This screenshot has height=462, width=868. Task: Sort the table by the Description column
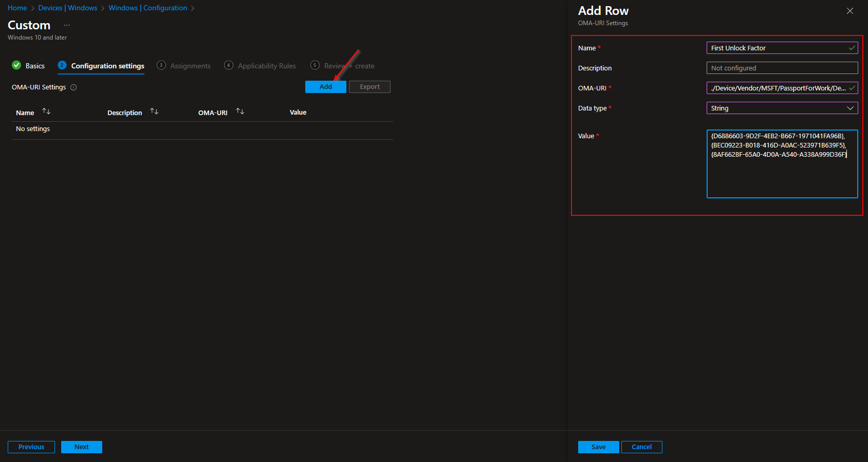(154, 112)
